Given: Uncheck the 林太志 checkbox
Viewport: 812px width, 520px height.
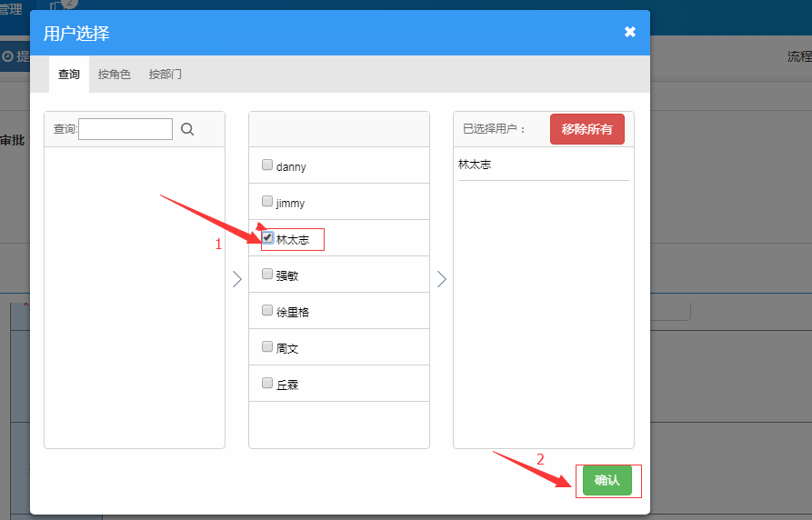Looking at the screenshot, I should [x=267, y=238].
